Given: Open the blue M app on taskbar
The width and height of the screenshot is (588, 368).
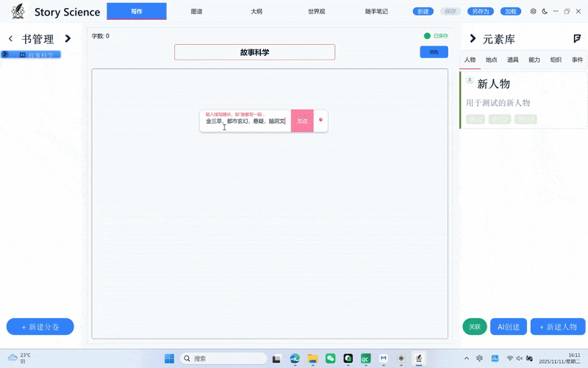Looking at the screenshot, I should click(x=383, y=358).
